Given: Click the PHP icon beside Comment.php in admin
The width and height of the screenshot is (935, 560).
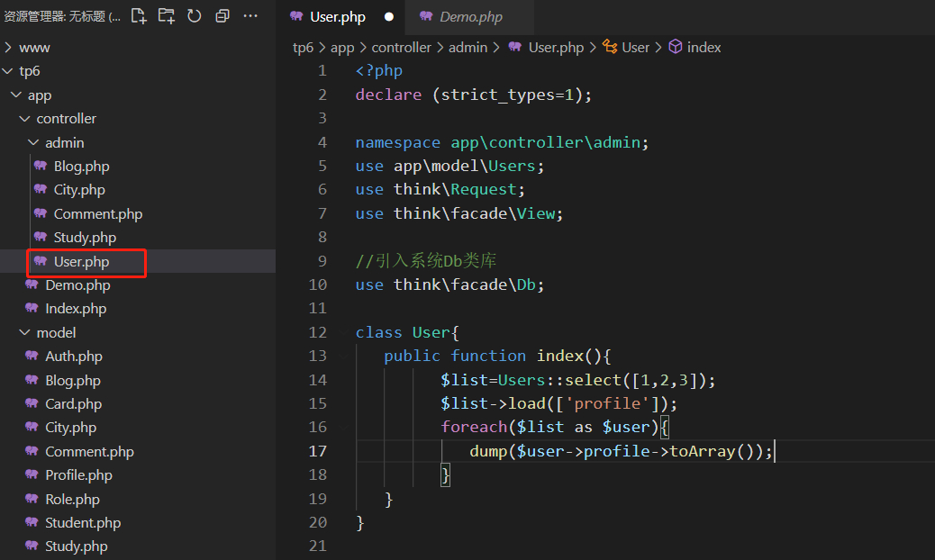Looking at the screenshot, I should pos(41,213).
